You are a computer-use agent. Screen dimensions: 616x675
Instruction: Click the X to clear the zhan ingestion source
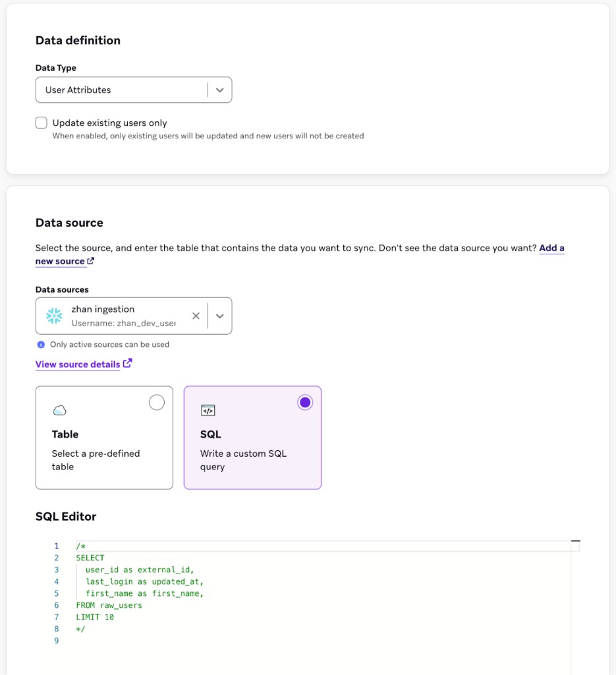(196, 315)
